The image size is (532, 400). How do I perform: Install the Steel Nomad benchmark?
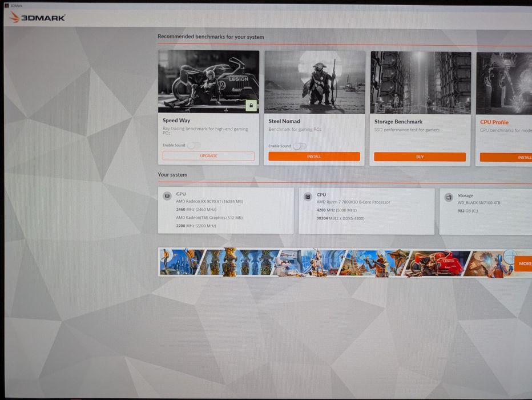[x=314, y=157]
